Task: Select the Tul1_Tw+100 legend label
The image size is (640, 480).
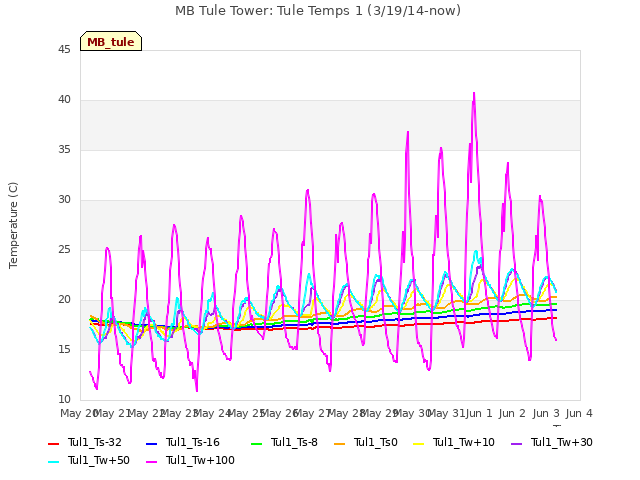Action: [x=200, y=460]
